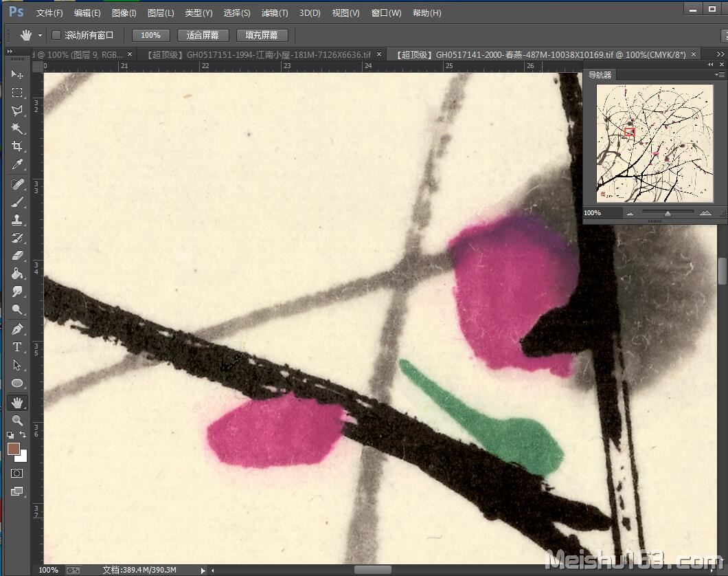The width and height of the screenshot is (728, 576).
Task: Toggle Quick Mask mode
Action: 16,474
